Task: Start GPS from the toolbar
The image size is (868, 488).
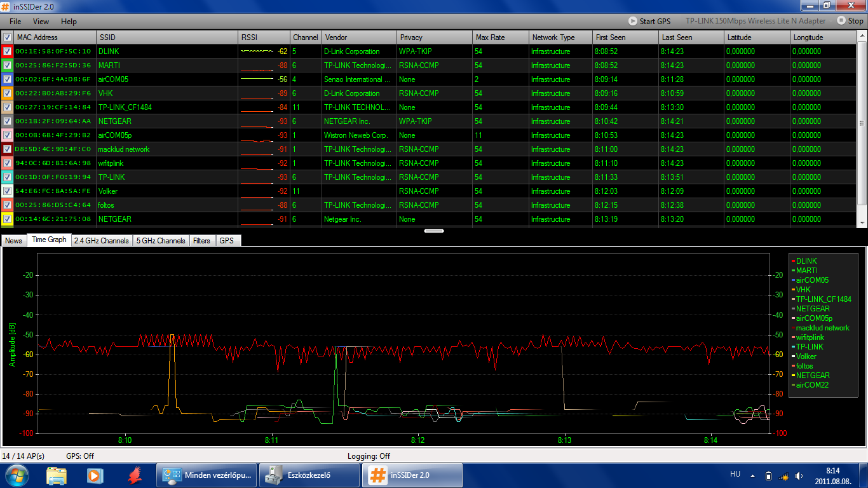Action: click(x=649, y=21)
